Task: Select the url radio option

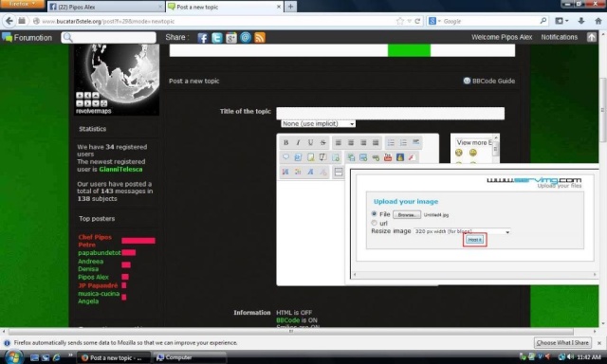Action: [x=374, y=223]
